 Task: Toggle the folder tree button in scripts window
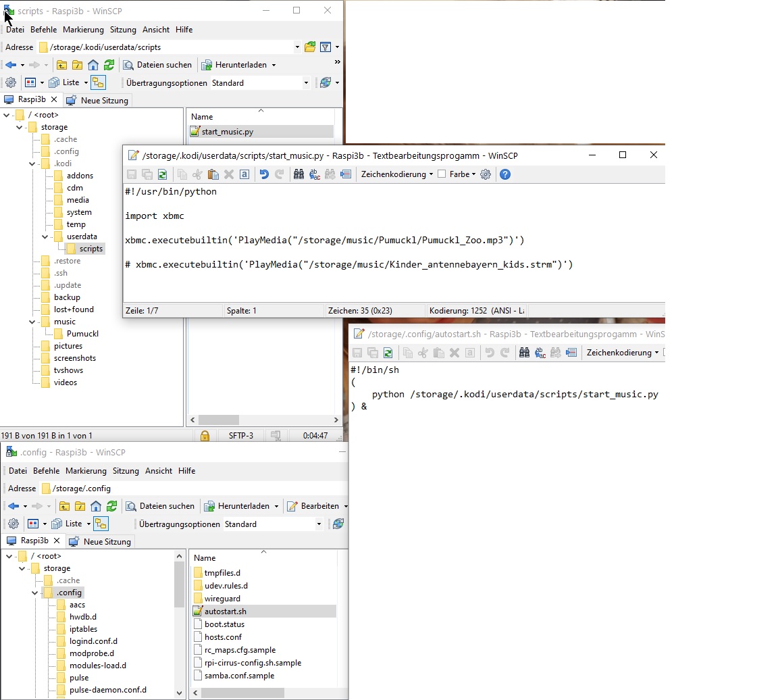[x=99, y=82]
